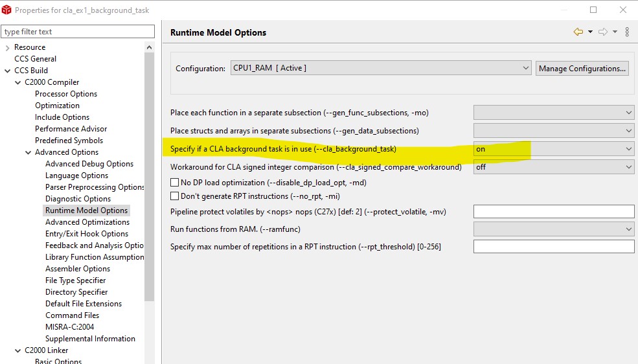Open the CLA background task dropdown
Image resolution: width=638 pixels, height=364 pixels.
pyautogui.click(x=554, y=149)
